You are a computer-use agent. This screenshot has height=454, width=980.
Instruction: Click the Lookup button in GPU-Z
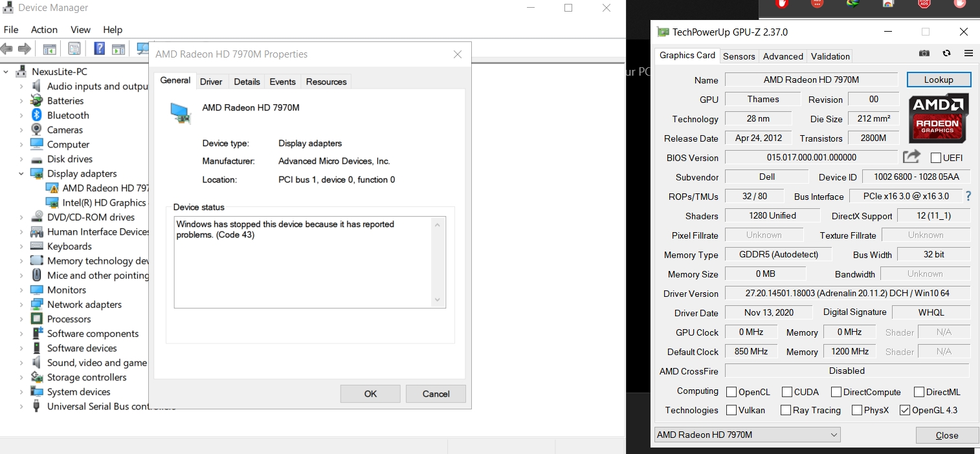(x=939, y=80)
